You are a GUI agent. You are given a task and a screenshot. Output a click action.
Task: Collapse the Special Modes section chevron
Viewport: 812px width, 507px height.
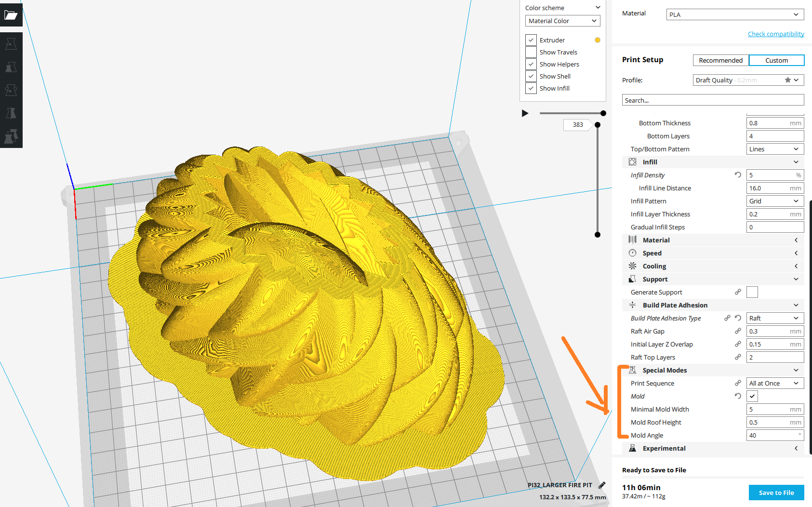[796, 370]
